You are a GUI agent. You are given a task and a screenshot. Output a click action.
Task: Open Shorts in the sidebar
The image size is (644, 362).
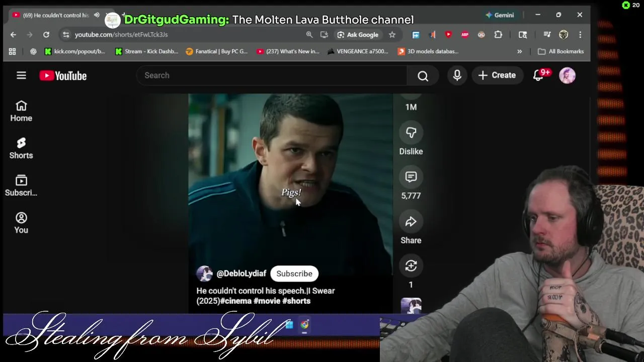pyautogui.click(x=21, y=148)
